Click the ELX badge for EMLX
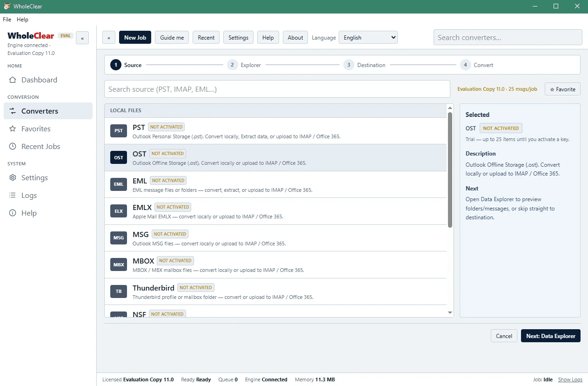 click(119, 211)
